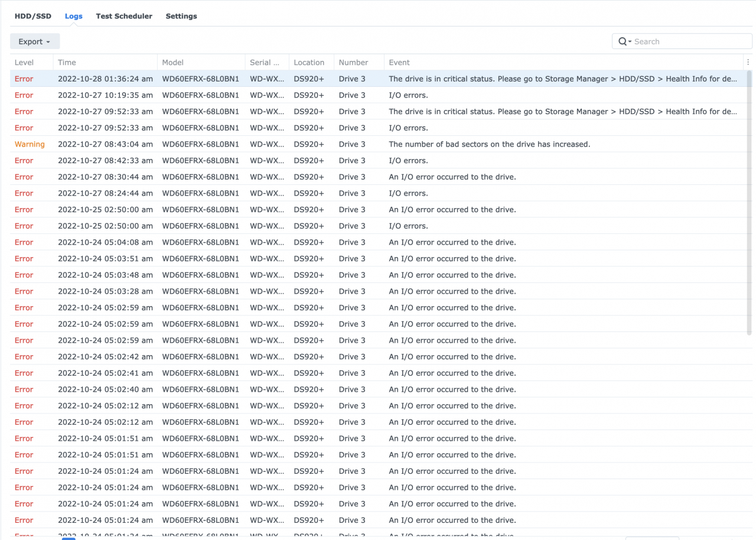Sort logs by the Level column header

(x=24, y=62)
